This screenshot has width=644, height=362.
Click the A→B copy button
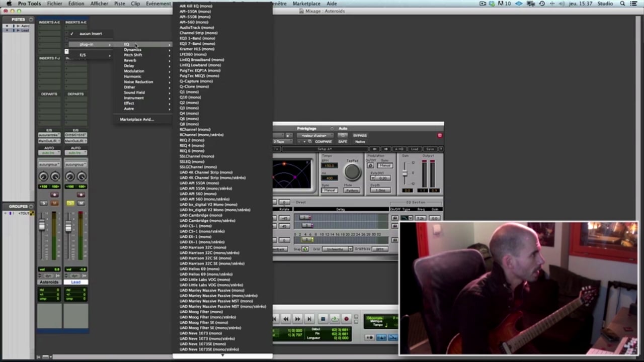[x=399, y=149]
